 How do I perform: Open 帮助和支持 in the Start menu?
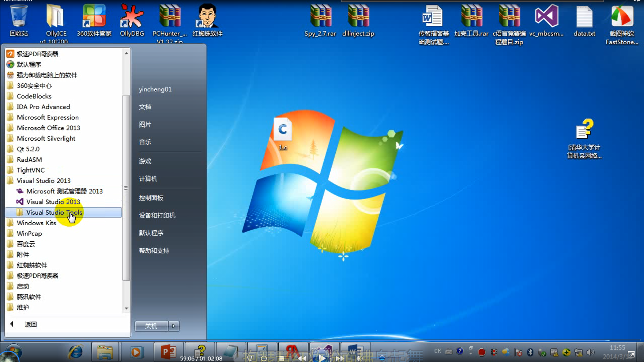[154, 250]
